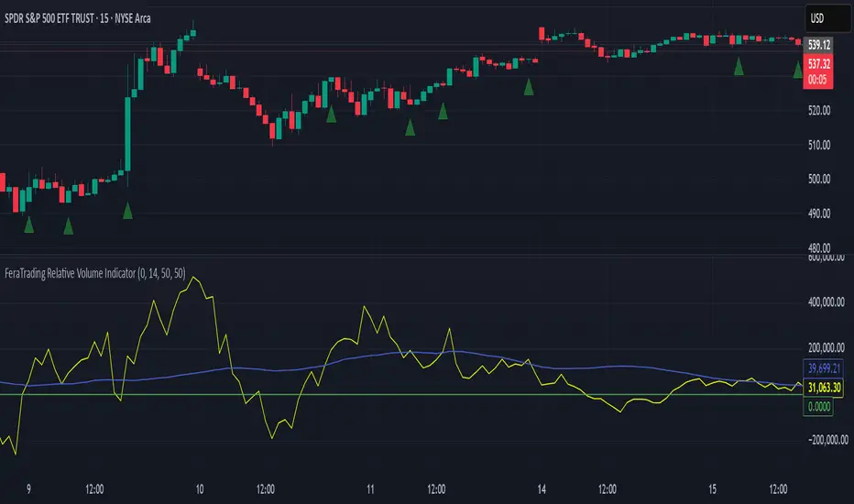This screenshot has width=854, height=504.
Task: Open the USD currency selector
Action: [827, 18]
